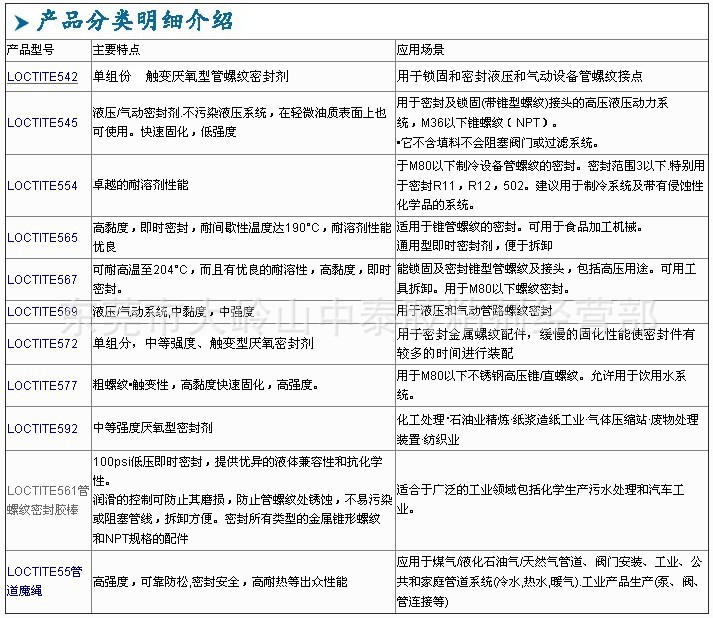The width and height of the screenshot is (713, 618).
Task: Select the 单组份 触变厌氧型管螺纹密封剂 cell
Action: [x=243, y=76]
